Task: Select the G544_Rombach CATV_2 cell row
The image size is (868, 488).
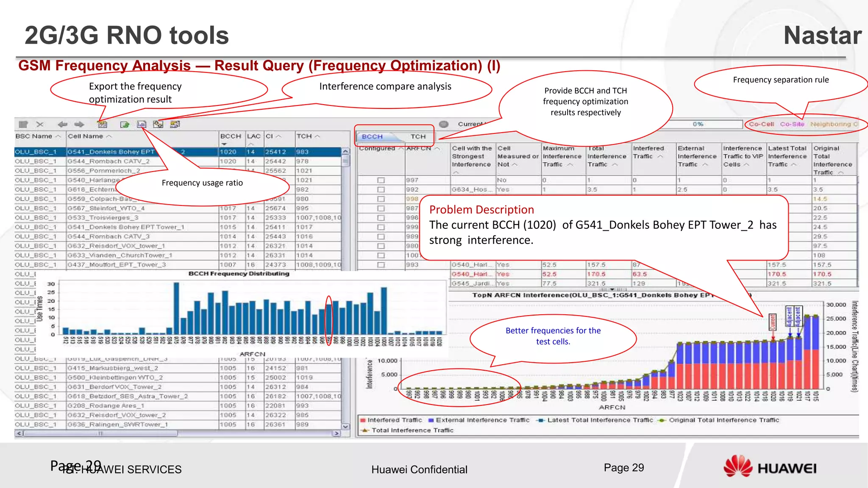Action: click(108, 161)
